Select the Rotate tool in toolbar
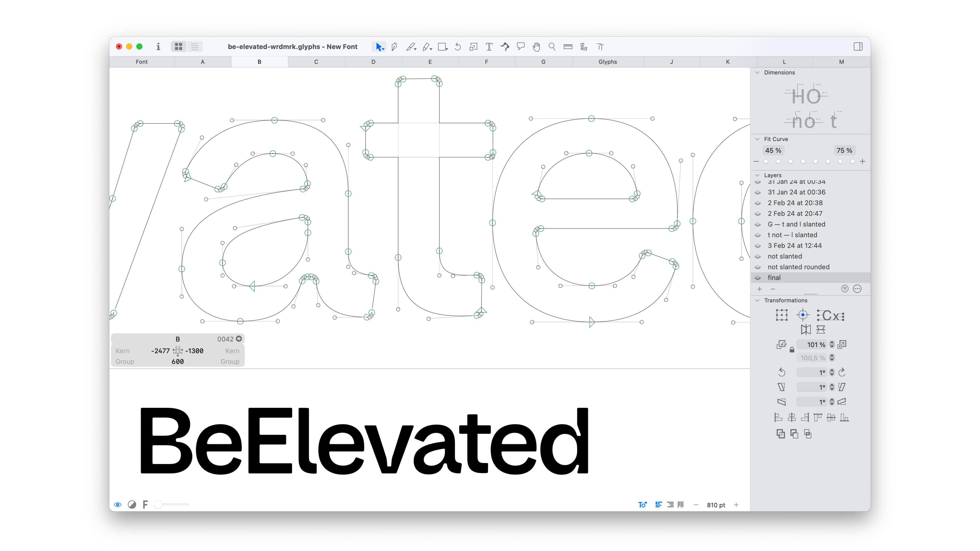The height and width of the screenshot is (551, 980). pyautogui.click(x=458, y=47)
